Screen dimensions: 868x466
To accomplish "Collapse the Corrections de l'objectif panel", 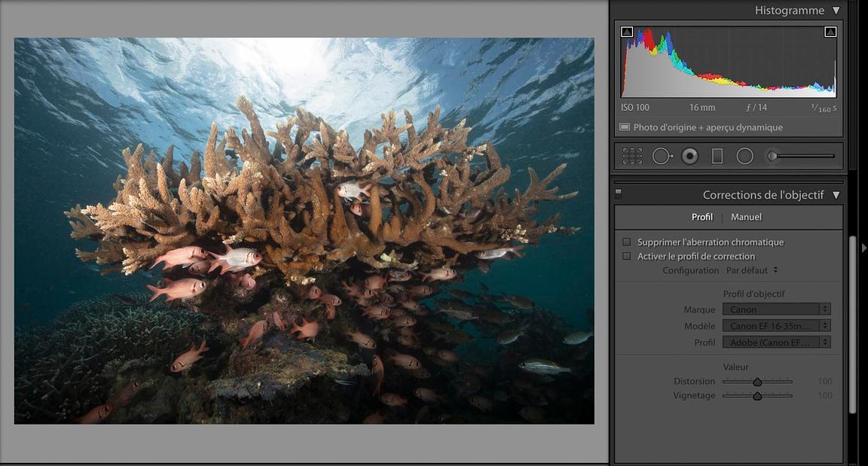I will click(836, 195).
